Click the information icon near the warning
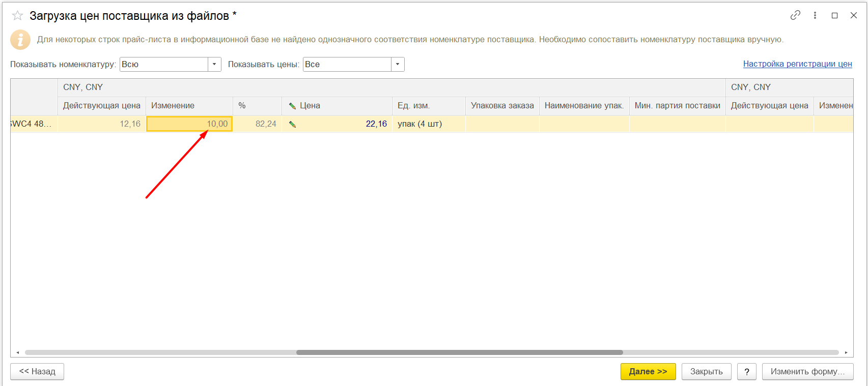The image size is (868, 386). [x=20, y=40]
